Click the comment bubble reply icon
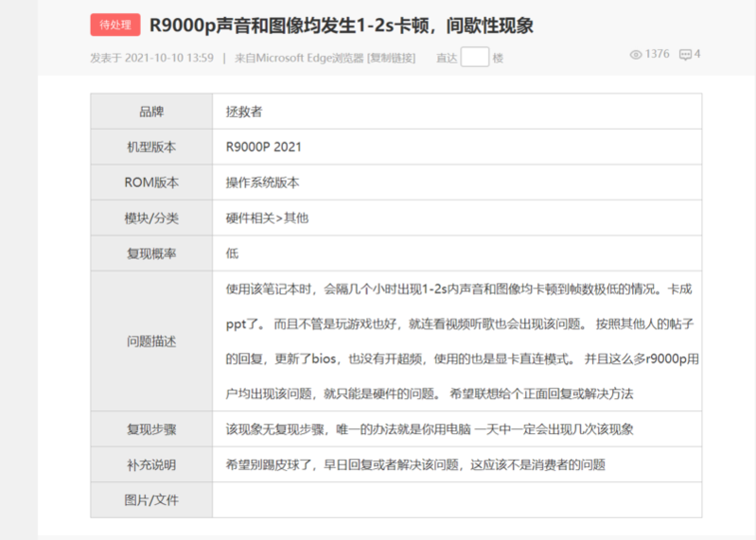 (685, 55)
